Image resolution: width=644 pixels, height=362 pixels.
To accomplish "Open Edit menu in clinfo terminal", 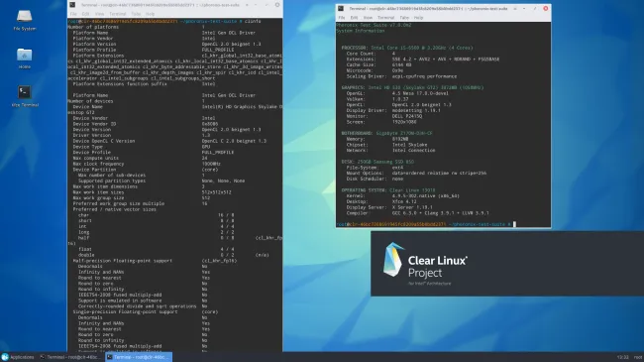I will (x=85, y=14).
